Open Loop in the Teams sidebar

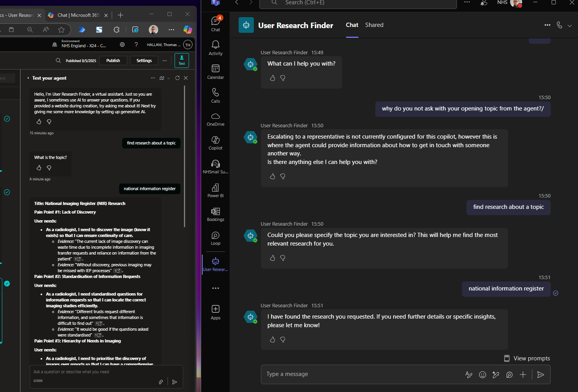coord(216,238)
